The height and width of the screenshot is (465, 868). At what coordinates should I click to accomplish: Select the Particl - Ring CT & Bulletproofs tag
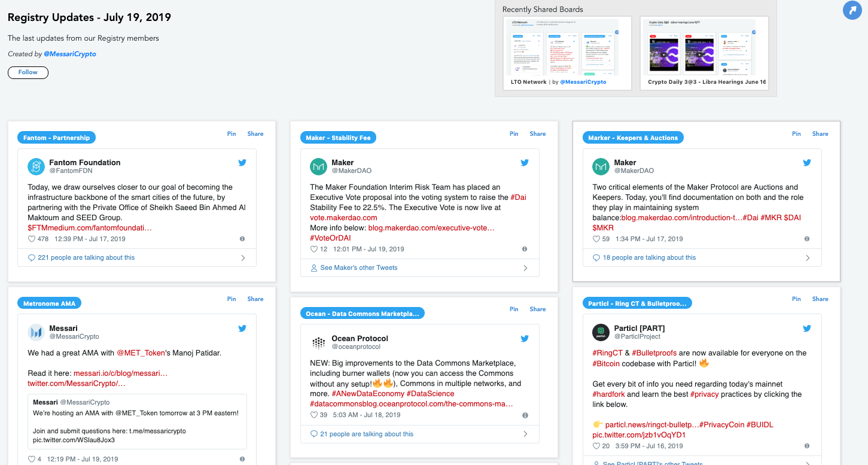coord(636,303)
